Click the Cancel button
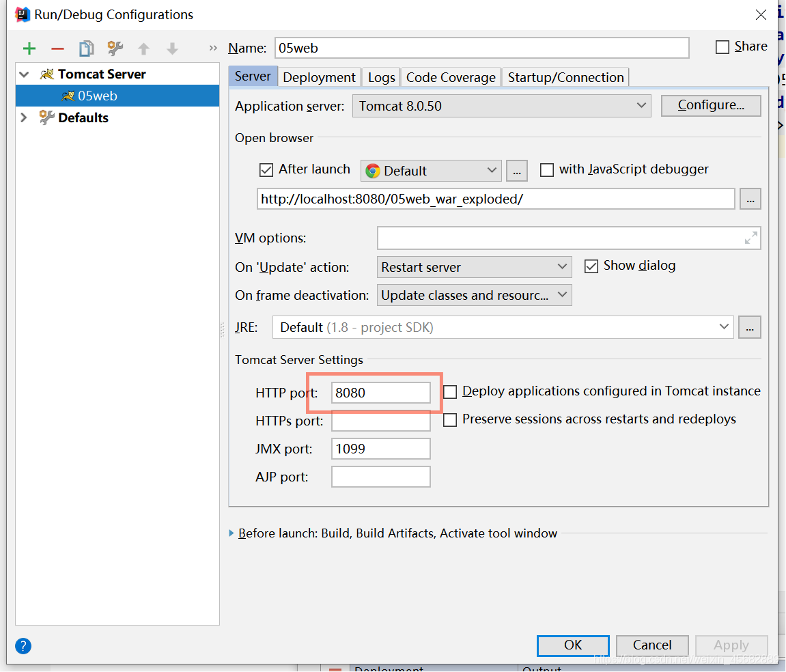786x672 pixels. click(651, 645)
